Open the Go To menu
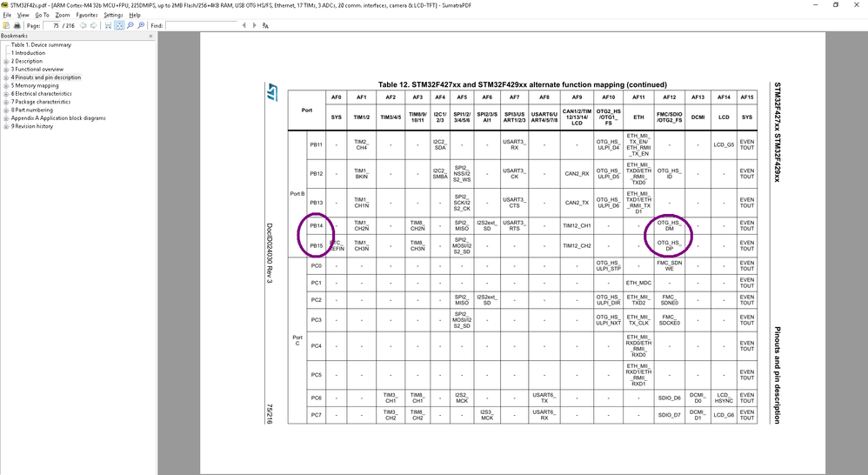Viewport: 868px width, 475px height. pos(42,15)
